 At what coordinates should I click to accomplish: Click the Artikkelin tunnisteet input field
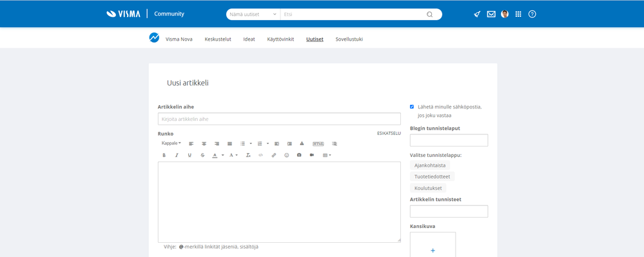coord(449,211)
